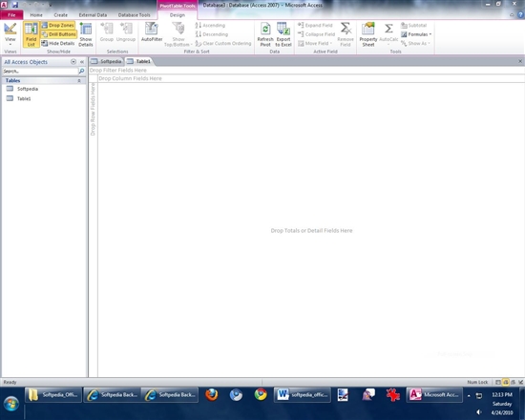This screenshot has height=420, width=525.
Task: Open All Access Objects navigation dropdown
Action: (x=73, y=62)
